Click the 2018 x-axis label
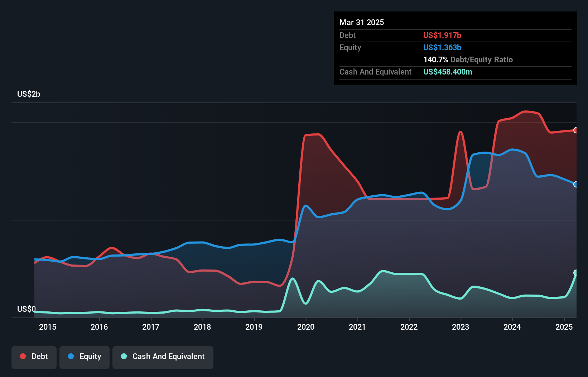Screen dimensions: 588x377 202,327
